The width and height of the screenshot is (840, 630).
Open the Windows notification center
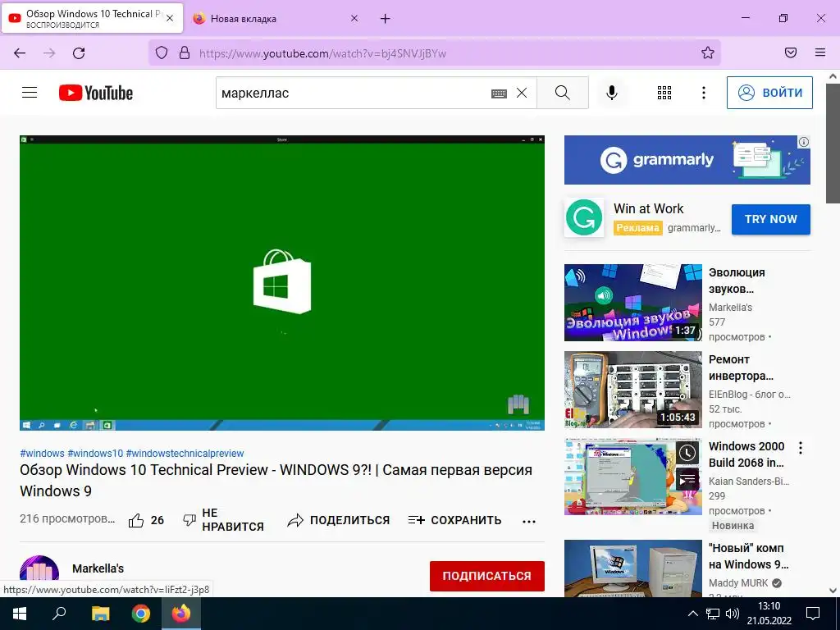click(x=813, y=614)
